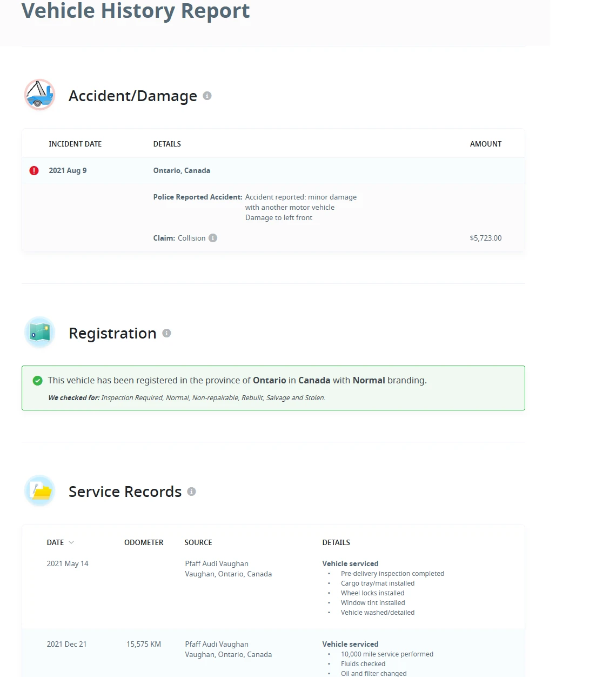Click the Ontario registration notice sentence
616x677 pixels.
(237, 380)
